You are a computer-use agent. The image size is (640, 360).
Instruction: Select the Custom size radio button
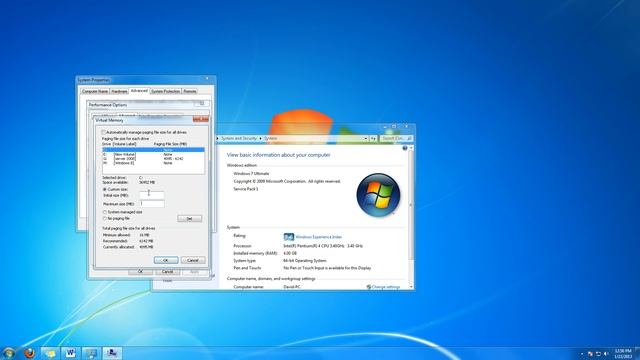point(104,189)
